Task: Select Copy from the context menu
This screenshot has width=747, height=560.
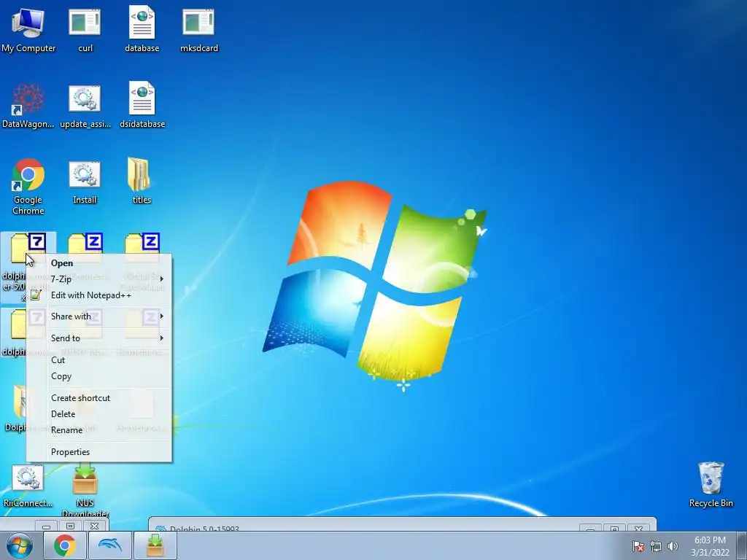Action: (99, 376)
